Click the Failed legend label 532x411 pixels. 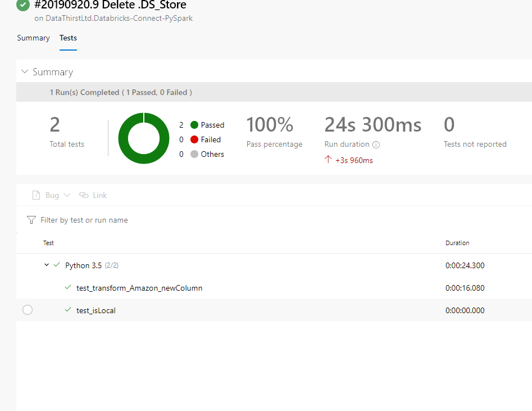tap(211, 139)
